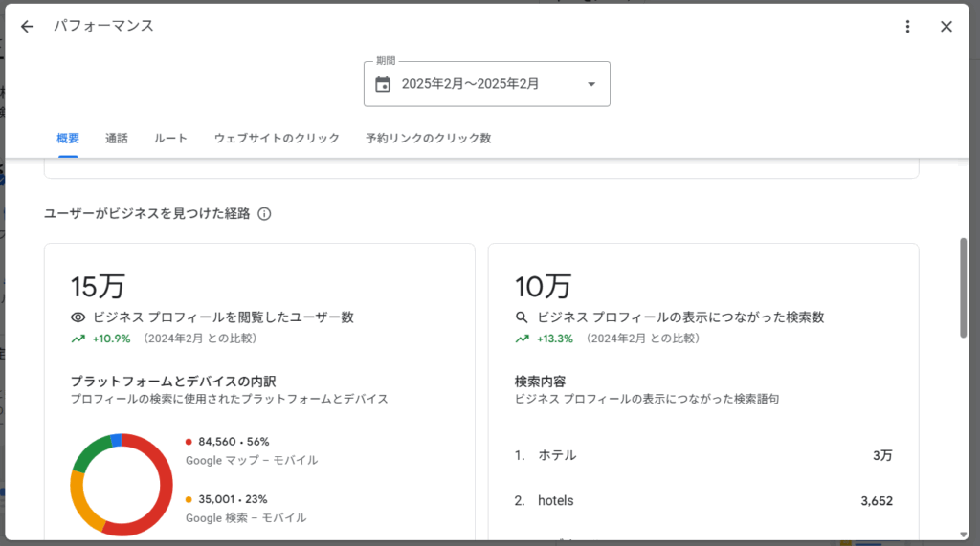This screenshot has height=546, width=980.
Task: Click the calendar icon in the 期間 field
Action: (383, 84)
